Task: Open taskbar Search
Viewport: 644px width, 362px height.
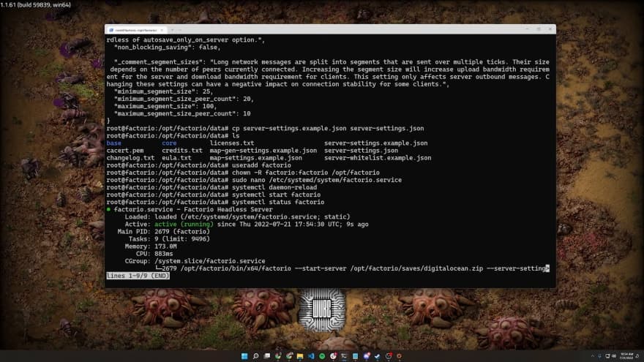Action: (255, 356)
